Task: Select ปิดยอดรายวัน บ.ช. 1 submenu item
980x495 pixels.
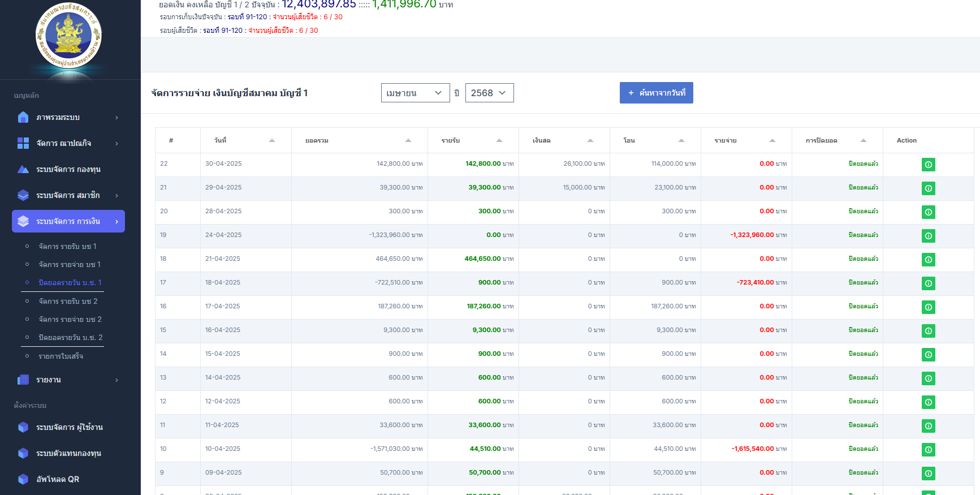Action: click(70, 283)
